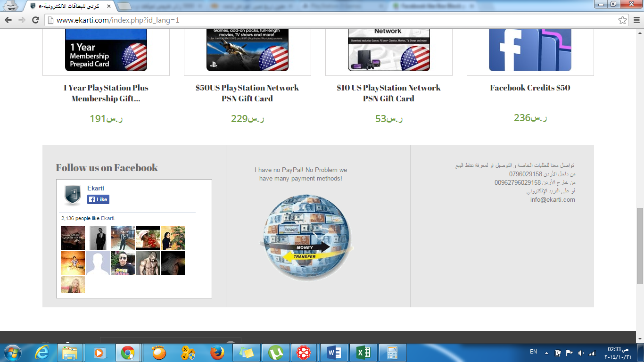
Task: Open the Chrome menu button
Action: point(636,20)
